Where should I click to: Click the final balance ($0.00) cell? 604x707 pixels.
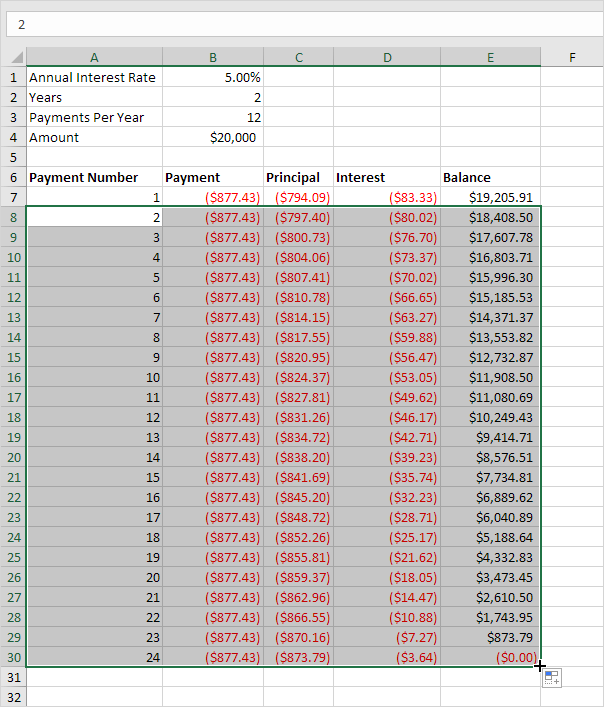click(x=490, y=657)
